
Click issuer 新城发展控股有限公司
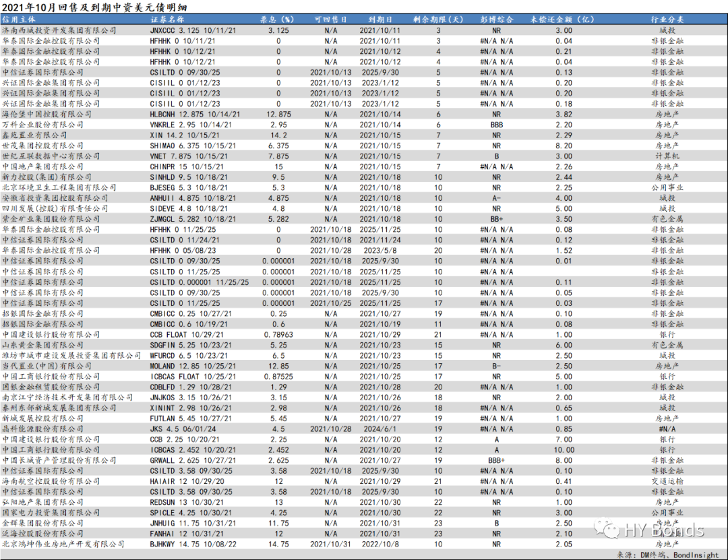(42, 418)
